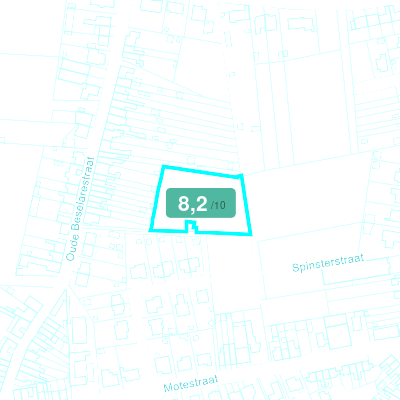Click the top-right corner vertex of highlighted parcel

242,175
